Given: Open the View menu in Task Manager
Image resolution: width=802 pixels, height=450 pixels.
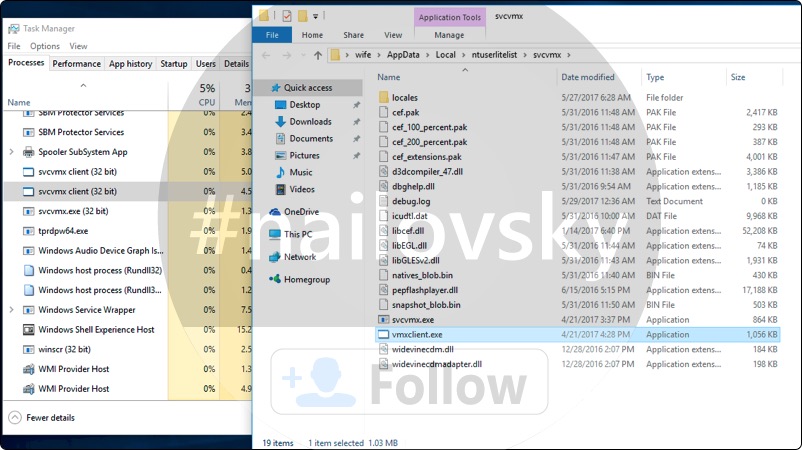Looking at the screenshot, I should point(78,46).
